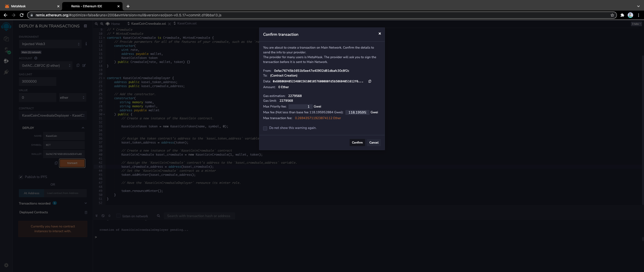The image size is (644, 272).
Task: Edit the Max fee Gwei field
Action: (357, 112)
